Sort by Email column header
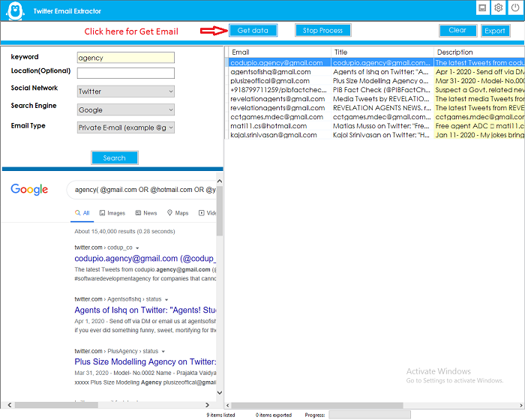The height and width of the screenshot is (420, 525). [280, 52]
